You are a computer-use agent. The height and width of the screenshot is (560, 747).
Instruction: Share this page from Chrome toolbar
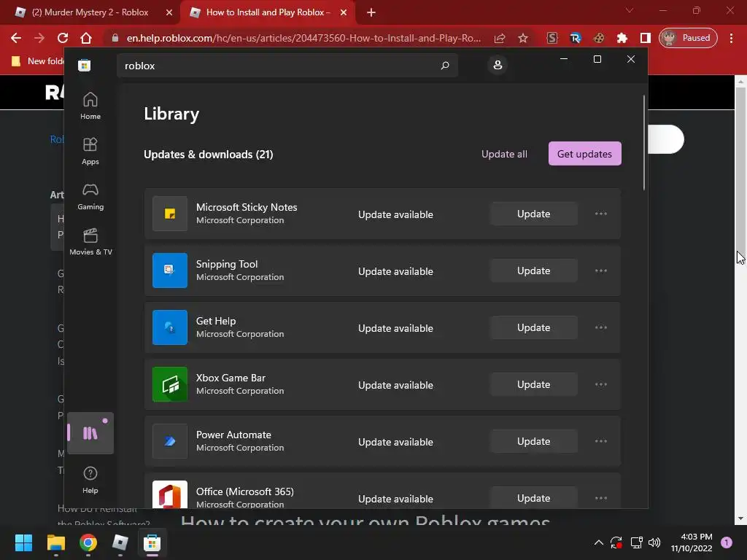(x=500, y=38)
